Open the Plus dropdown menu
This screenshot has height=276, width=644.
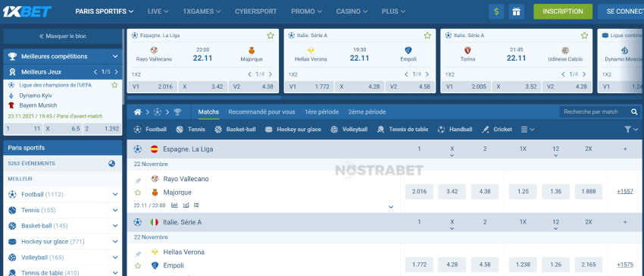tap(393, 11)
